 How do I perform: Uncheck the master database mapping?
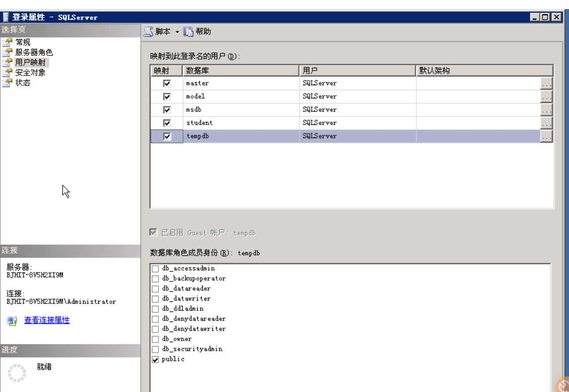167,84
